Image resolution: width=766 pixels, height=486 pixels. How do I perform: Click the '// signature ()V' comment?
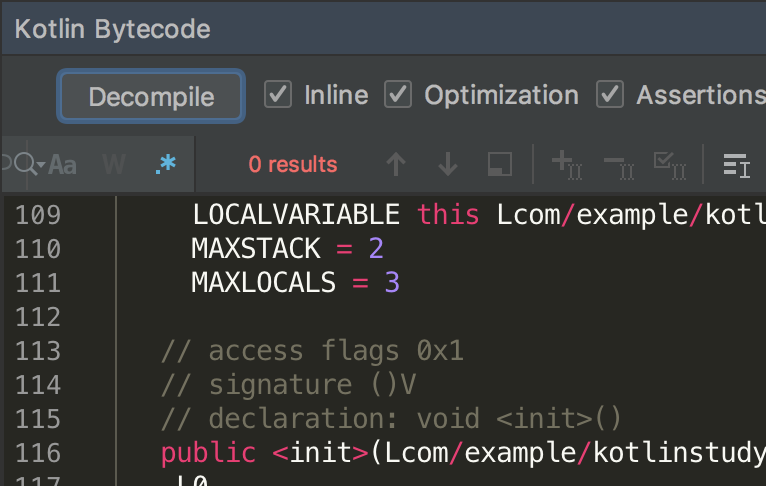pos(288,385)
